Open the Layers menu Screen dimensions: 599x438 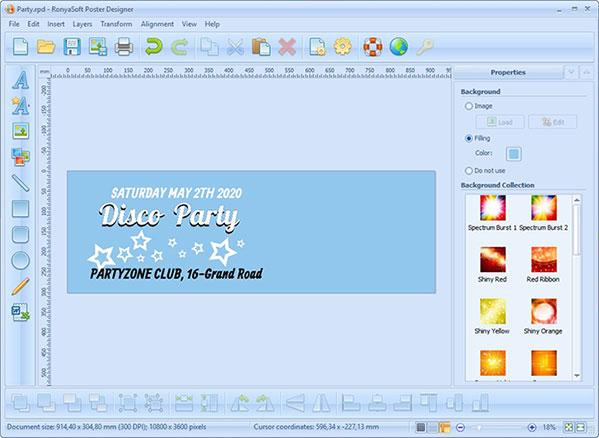tap(83, 24)
